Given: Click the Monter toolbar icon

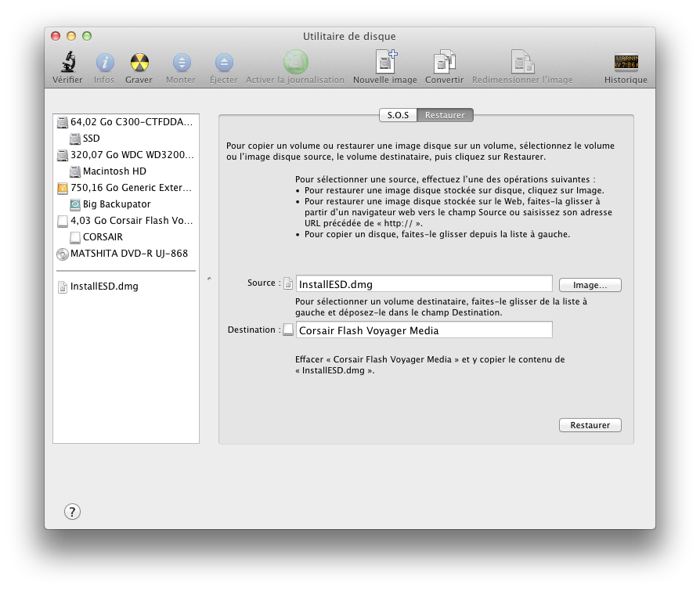Looking at the screenshot, I should [182, 62].
